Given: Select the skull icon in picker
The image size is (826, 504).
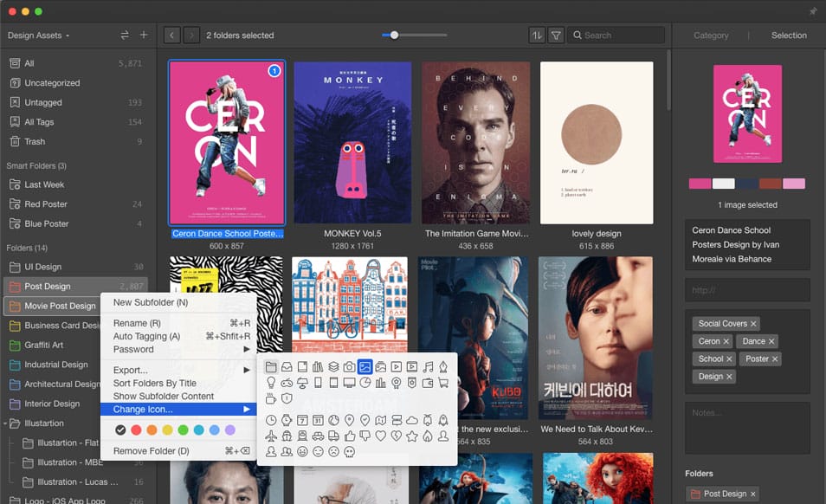Looking at the screenshot, I should [349, 451].
